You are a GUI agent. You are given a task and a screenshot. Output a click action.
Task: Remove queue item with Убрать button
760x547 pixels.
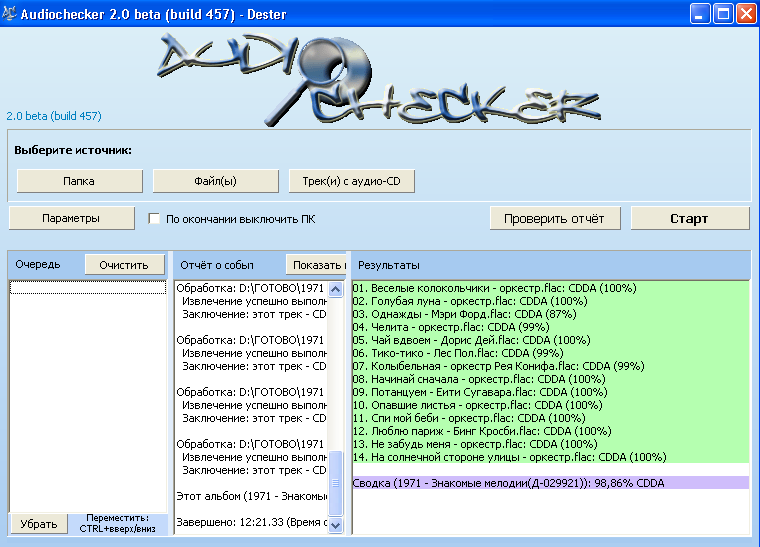click(x=39, y=524)
